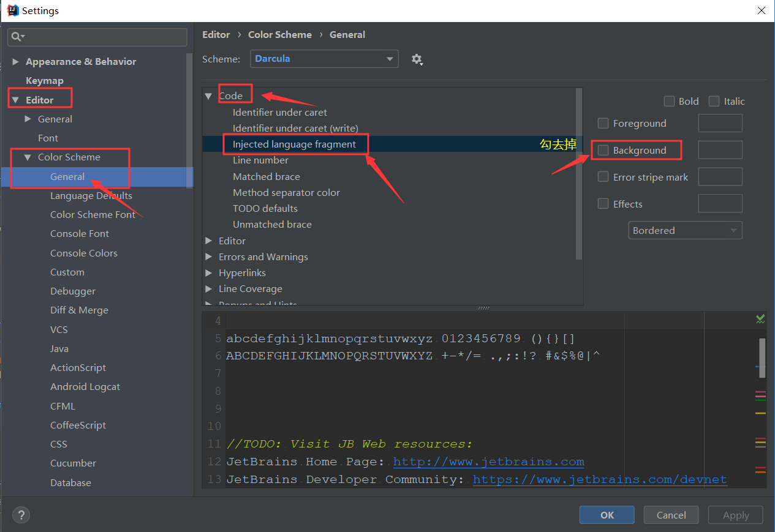Open VCS color scheme page
Image resolution: width=775 pixels, height=532 pixels.
click(x=59, y=330)
